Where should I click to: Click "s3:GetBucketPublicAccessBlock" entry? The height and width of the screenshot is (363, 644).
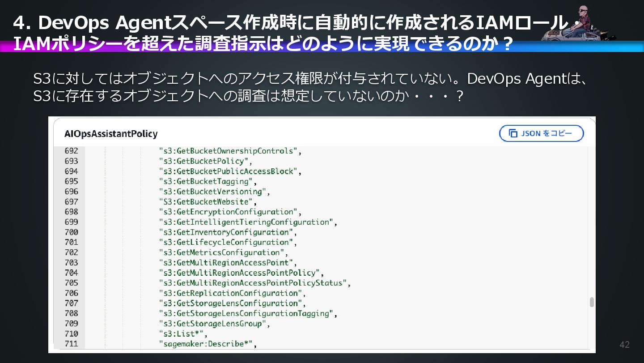[x=230, y=171]
